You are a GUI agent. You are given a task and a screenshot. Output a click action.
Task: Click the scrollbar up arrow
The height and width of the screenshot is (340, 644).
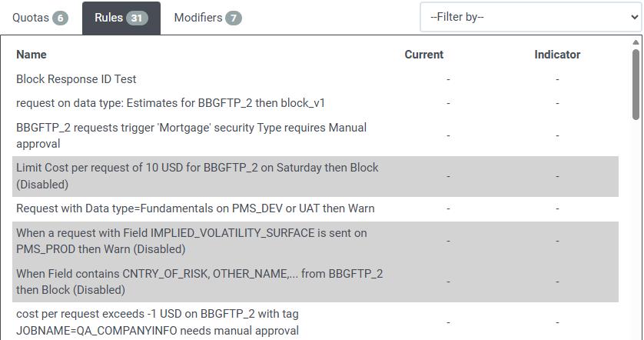click(636, 43)
